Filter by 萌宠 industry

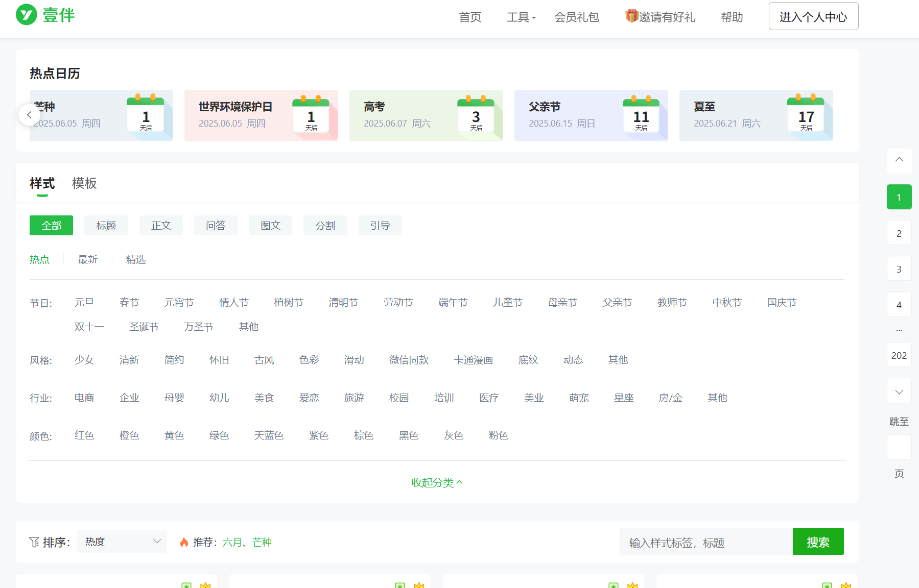(579, 398)
